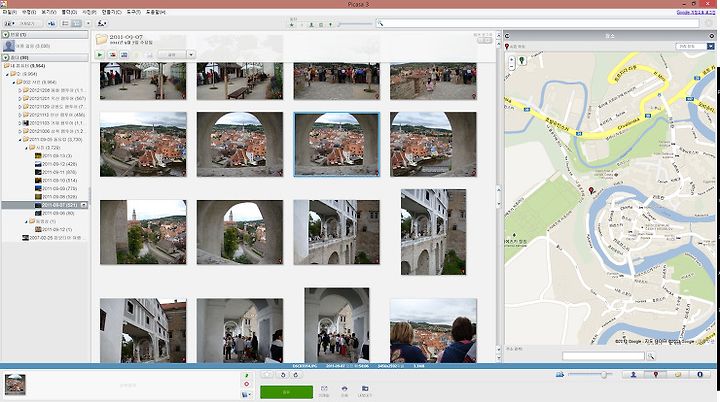Viewport: 720px width, 402px height.
Task: Select the tall portrait castle bridge thumbnail
Action: [433, 232]
